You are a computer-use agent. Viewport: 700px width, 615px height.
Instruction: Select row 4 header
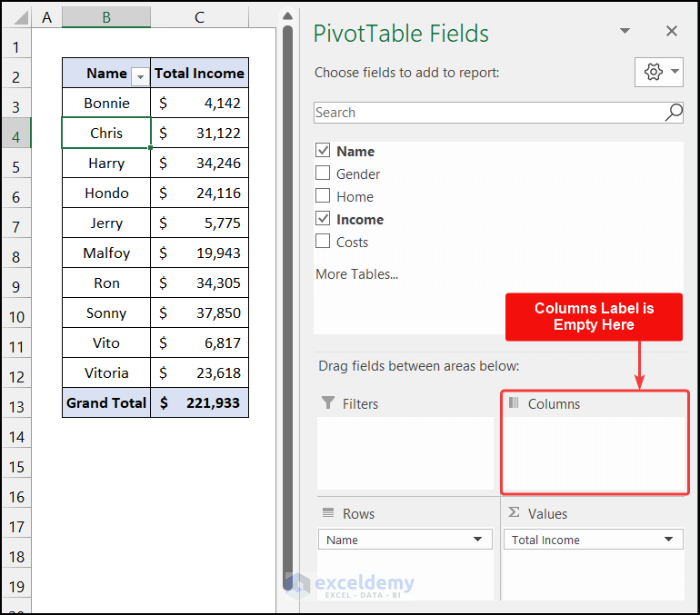point(16,133)
